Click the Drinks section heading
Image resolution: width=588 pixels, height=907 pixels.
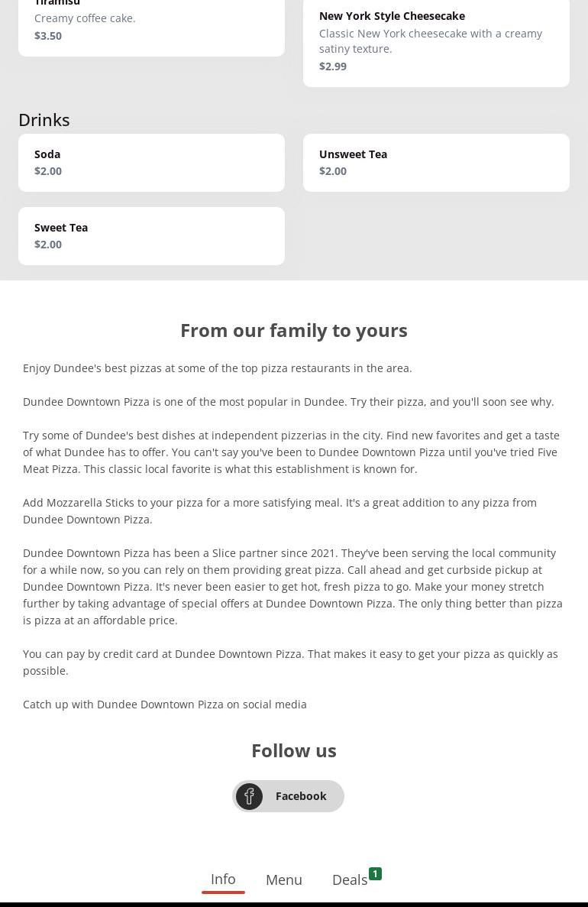(44, 120)
